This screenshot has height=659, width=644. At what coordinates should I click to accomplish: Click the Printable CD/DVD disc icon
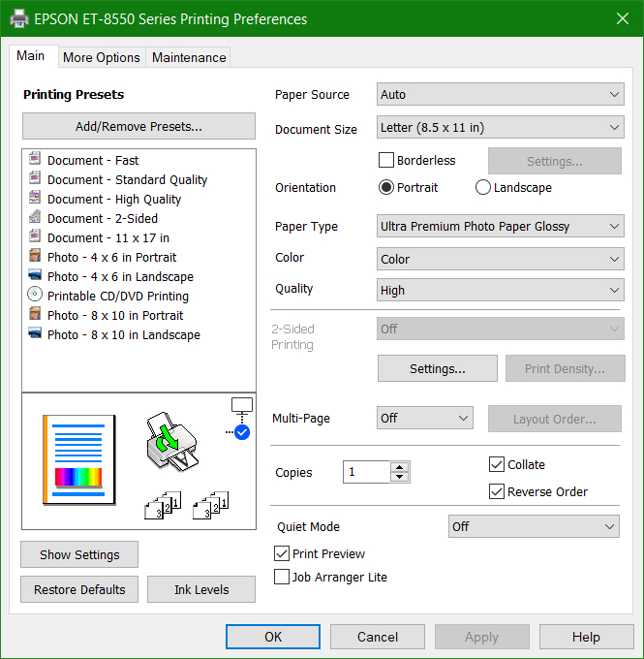tap(35, 295)
